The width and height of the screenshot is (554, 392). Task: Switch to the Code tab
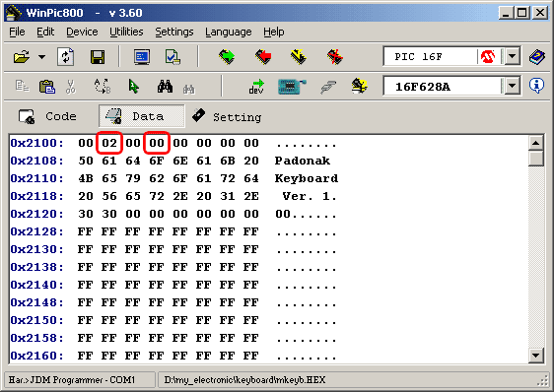coord(47,116)
